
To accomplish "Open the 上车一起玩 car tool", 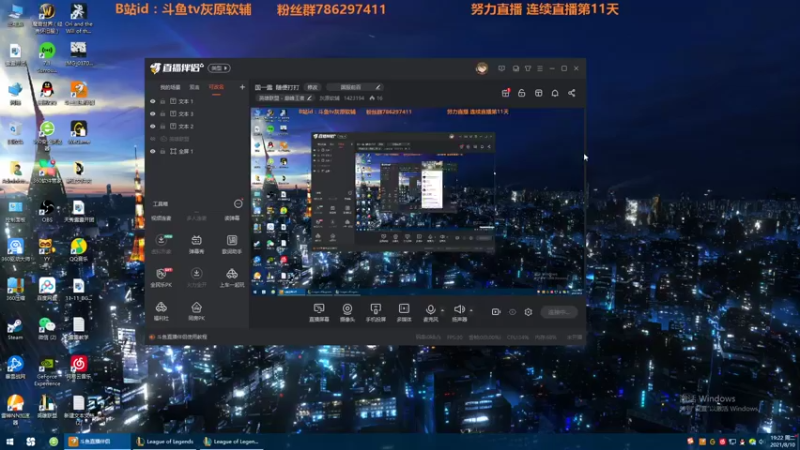I will coord(232,278).
